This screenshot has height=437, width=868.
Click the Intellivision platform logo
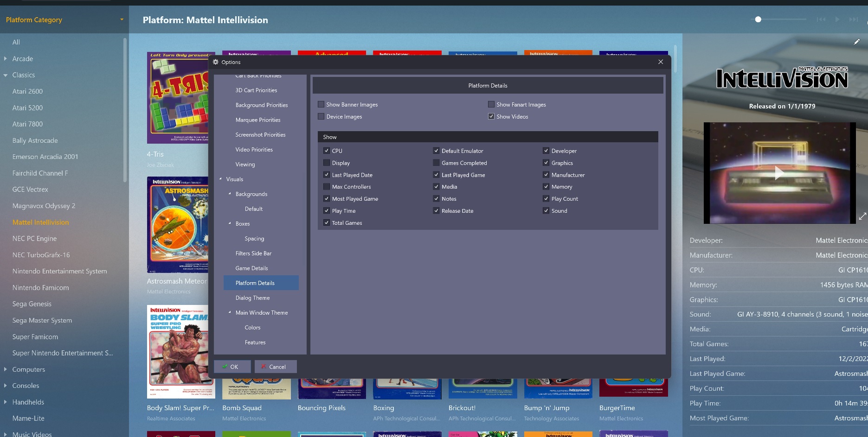click(782, 78)
